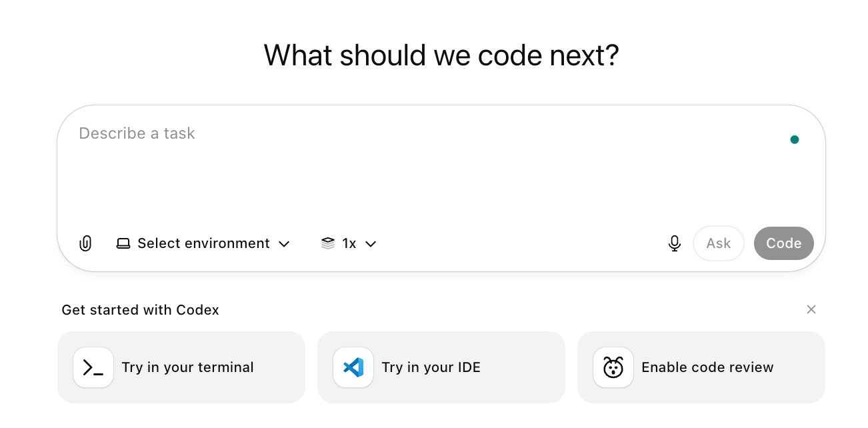Image resolution: width=868 pixels, height=428 pixels.
Task: Click the Code button
Action: coord(784,243)
